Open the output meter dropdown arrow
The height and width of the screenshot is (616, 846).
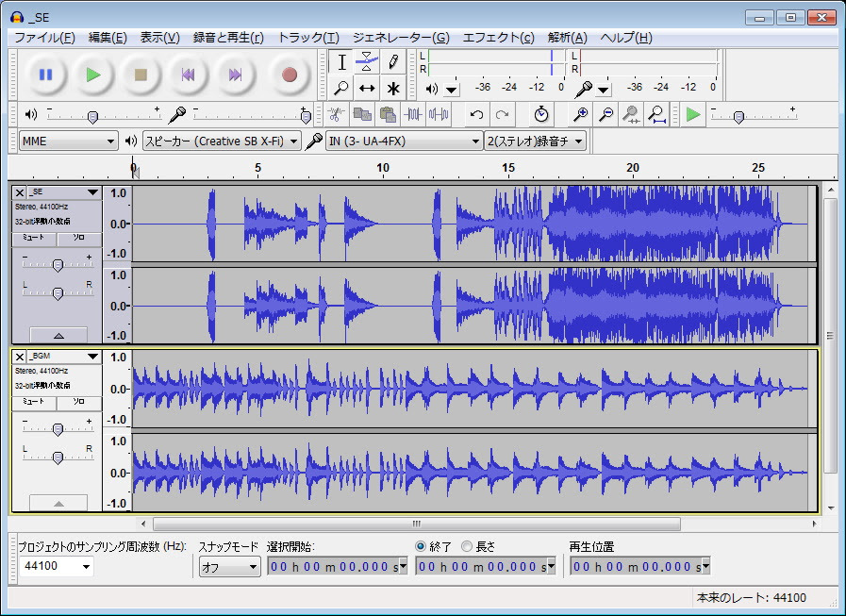[452, 89]
